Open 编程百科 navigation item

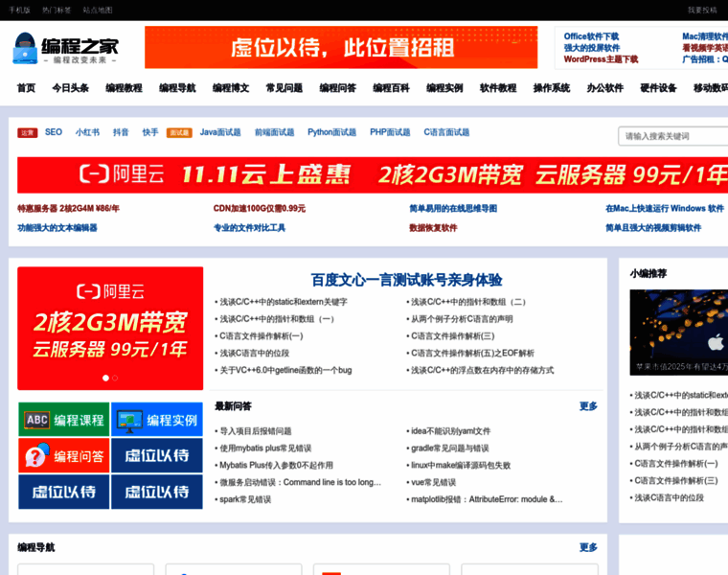pyautogui.click(x=391, y=88)
